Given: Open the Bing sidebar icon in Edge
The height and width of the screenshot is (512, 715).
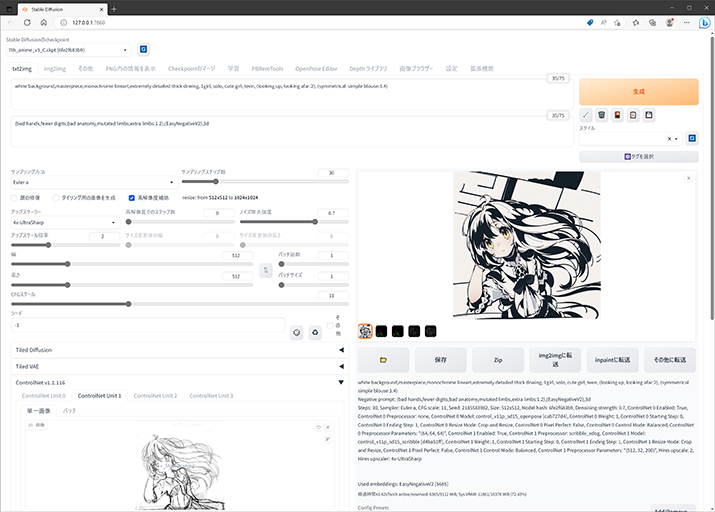Looking at the screenshot, I should pos(705,22).
